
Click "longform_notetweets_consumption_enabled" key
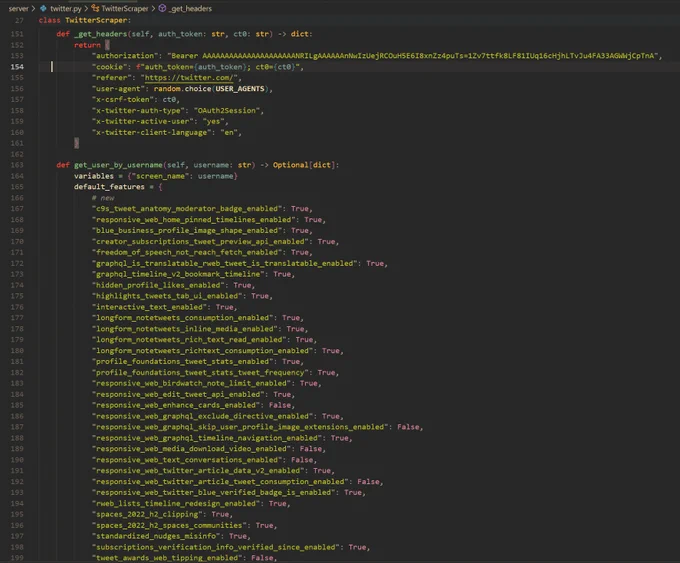click(183, 318)
